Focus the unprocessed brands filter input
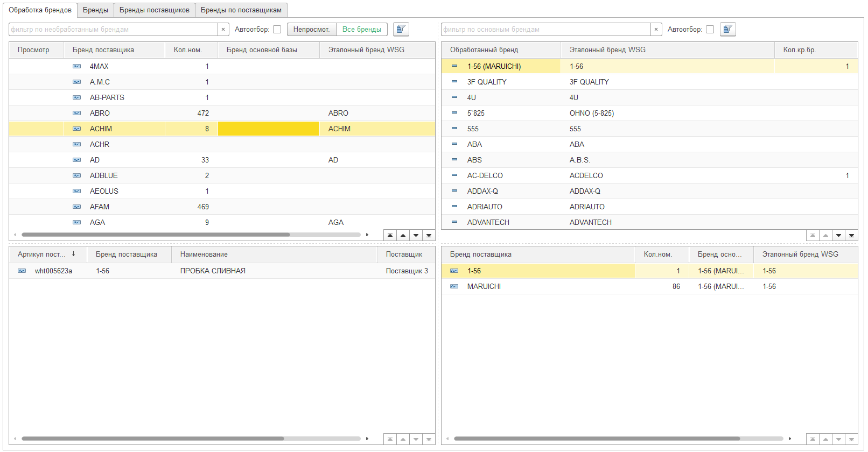This screenshot has height=452, width=868. pos(114,30)
